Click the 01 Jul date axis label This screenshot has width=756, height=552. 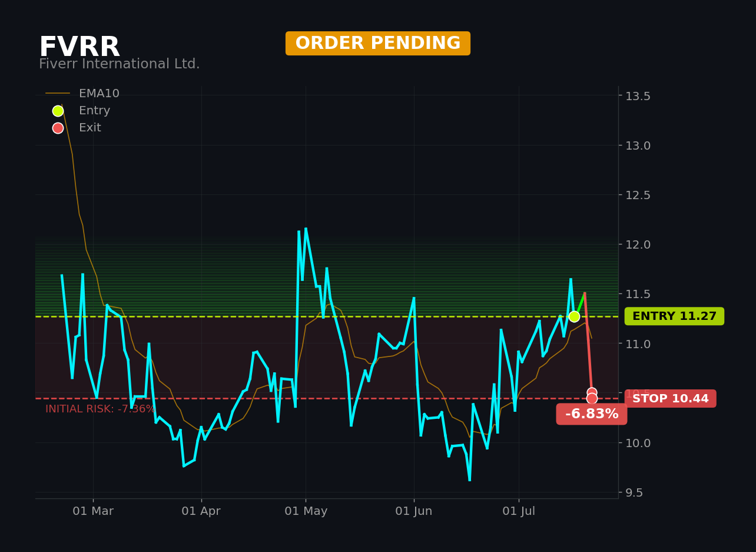pyautogui.click(x=519, y=511)
